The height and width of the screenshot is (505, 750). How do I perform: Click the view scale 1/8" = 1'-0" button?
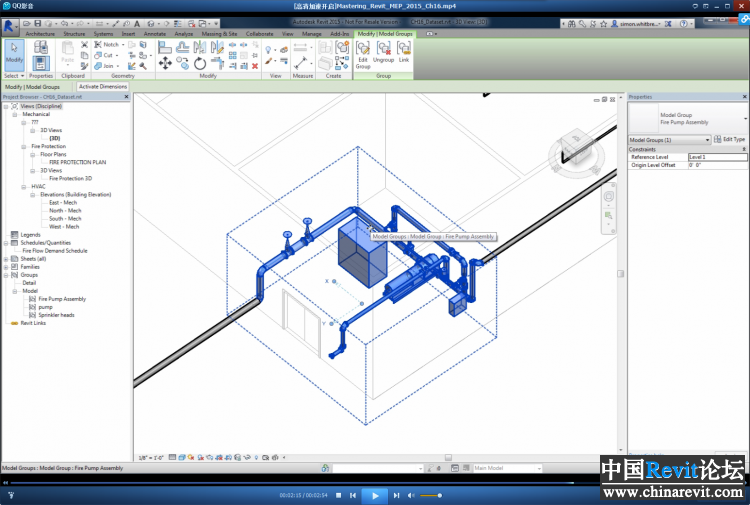(150, 458)
